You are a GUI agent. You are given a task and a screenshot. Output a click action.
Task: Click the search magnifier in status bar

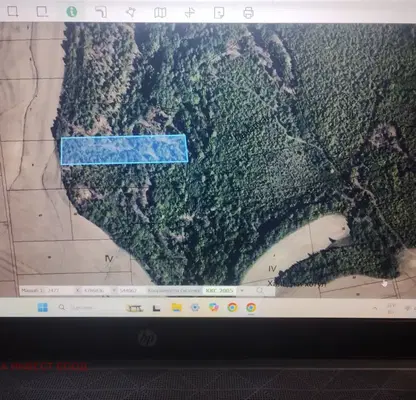pyautogui.click(x=260, y=291)
